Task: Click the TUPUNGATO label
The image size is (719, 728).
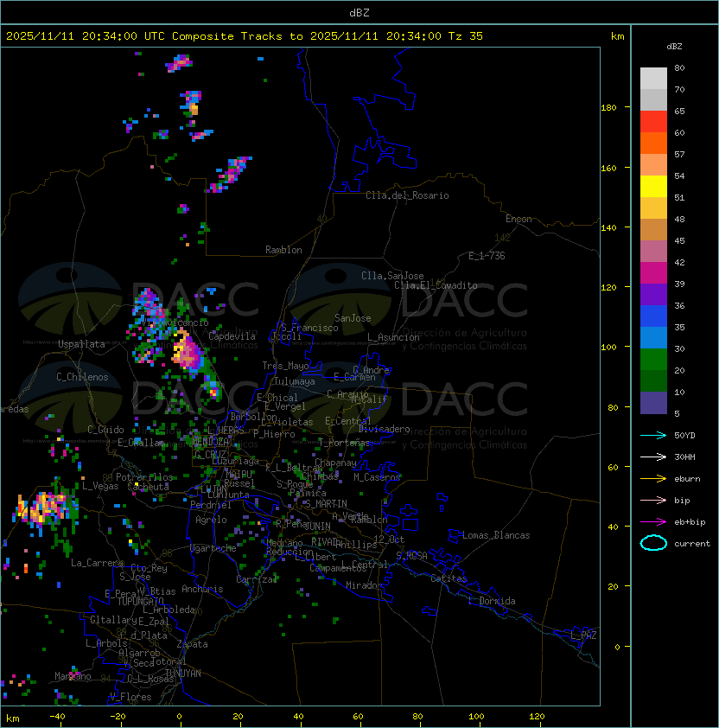Action: click(140, 602)
